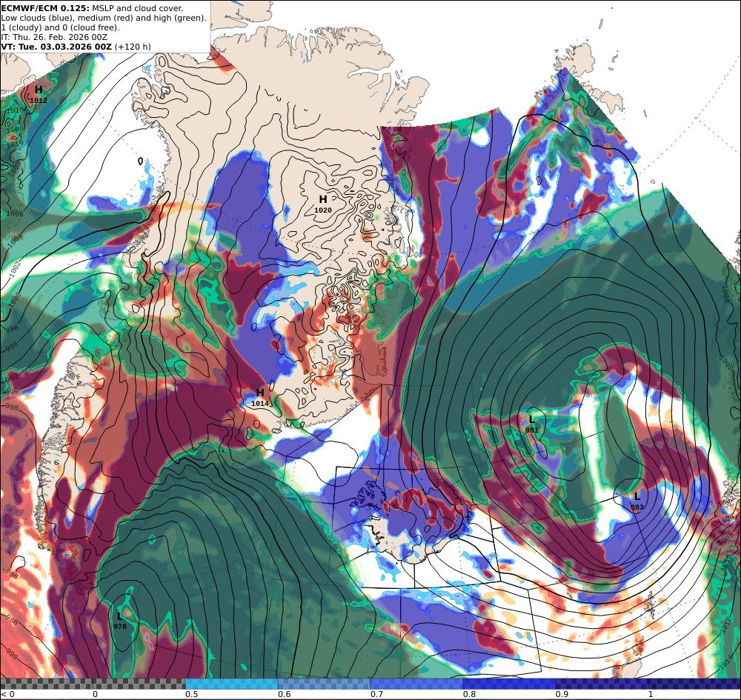The height and width of the screenshot is (700, 741).
Task: Click the 'IT: Thu. 26. Feb. 2026 00Z' line
Action: (54, 37)
